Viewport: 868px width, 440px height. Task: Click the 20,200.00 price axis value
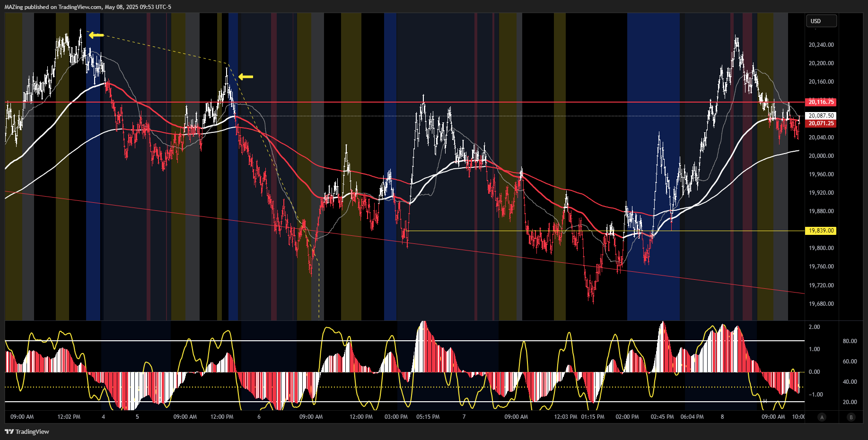pyautogui.click(x=821, y=63)
